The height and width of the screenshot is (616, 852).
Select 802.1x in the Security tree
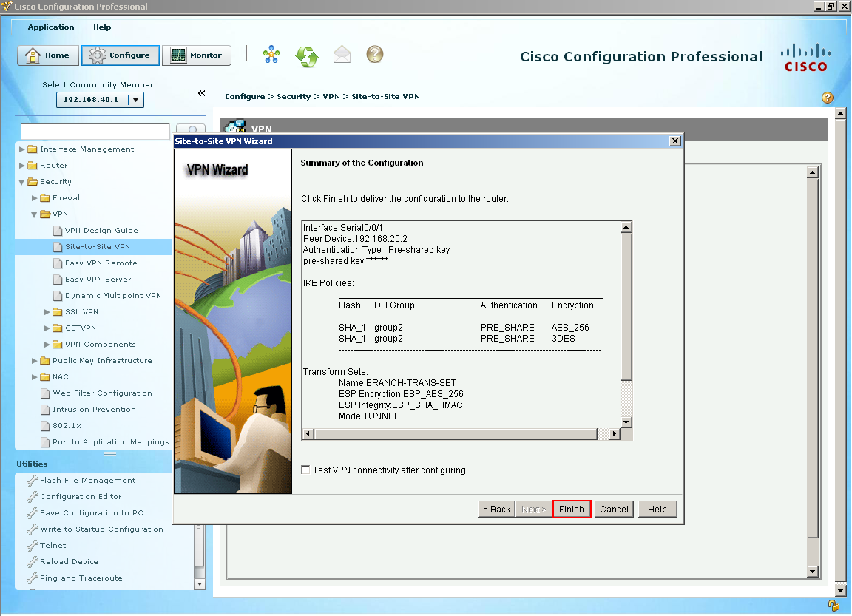click(67, 426)
